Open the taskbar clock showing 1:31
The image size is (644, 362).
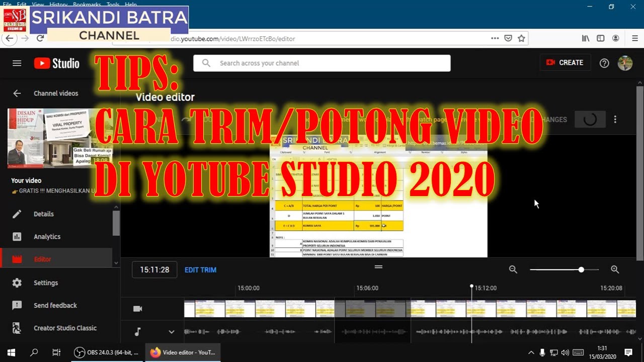(602, 352)
